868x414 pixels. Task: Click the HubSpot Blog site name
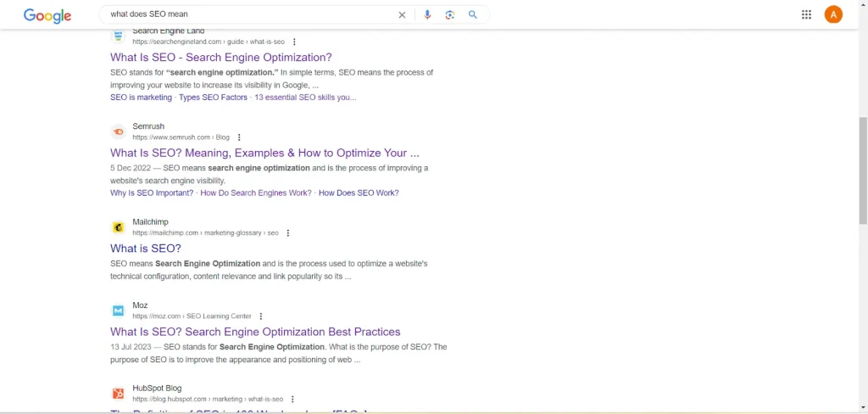tap(157, 388)
